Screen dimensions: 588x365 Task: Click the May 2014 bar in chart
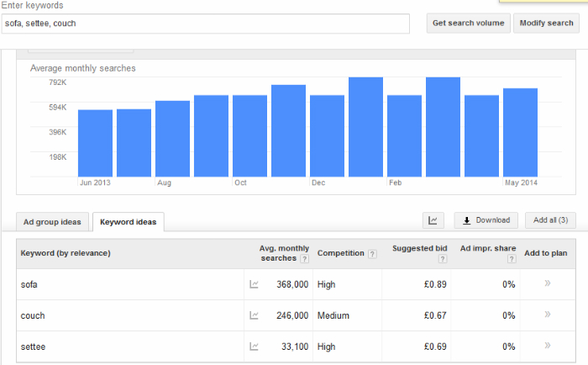520,132
